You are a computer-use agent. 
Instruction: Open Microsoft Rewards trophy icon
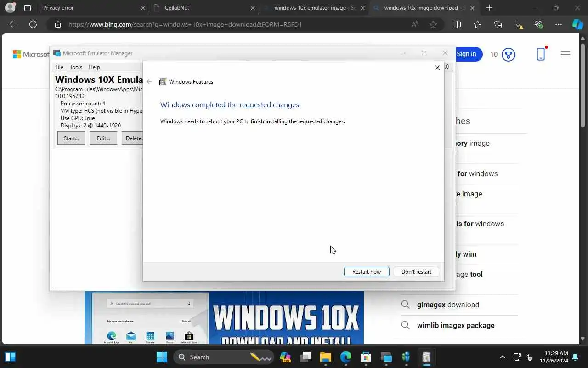click(x=508, y=54)
